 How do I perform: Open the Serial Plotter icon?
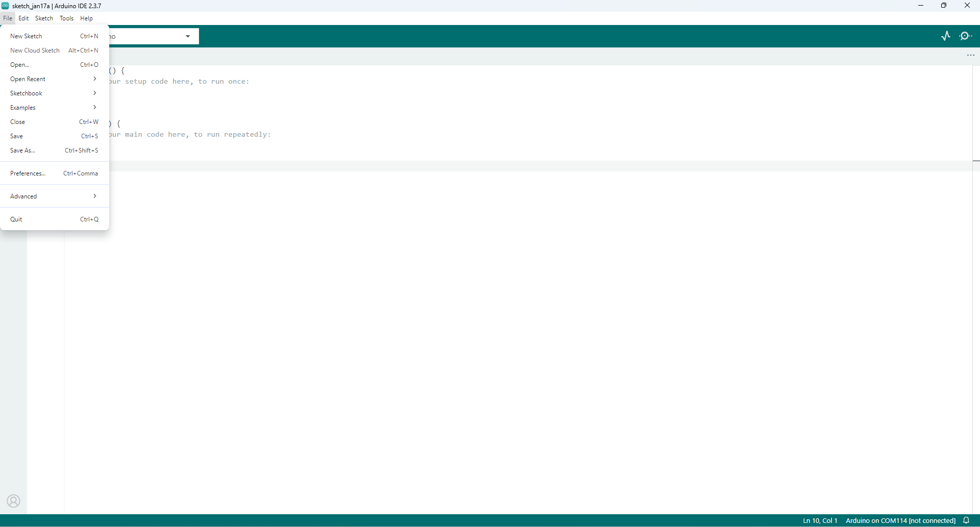pos(946,36)
